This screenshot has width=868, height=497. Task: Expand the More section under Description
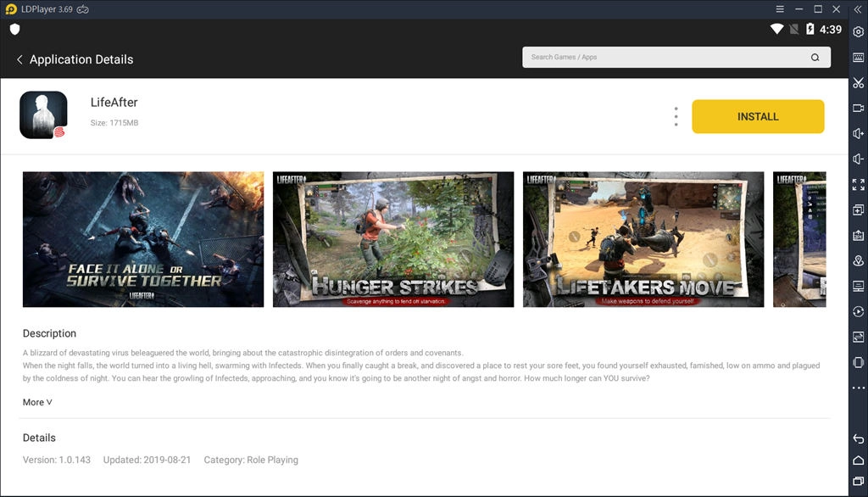(37, 401)
